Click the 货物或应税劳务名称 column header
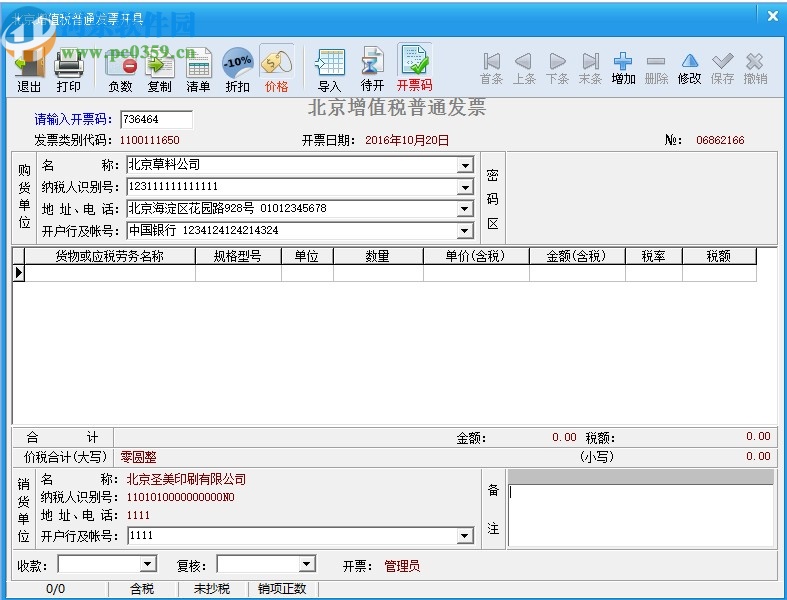Viewport: 787px width, 600px height. [x=109, y=257]
